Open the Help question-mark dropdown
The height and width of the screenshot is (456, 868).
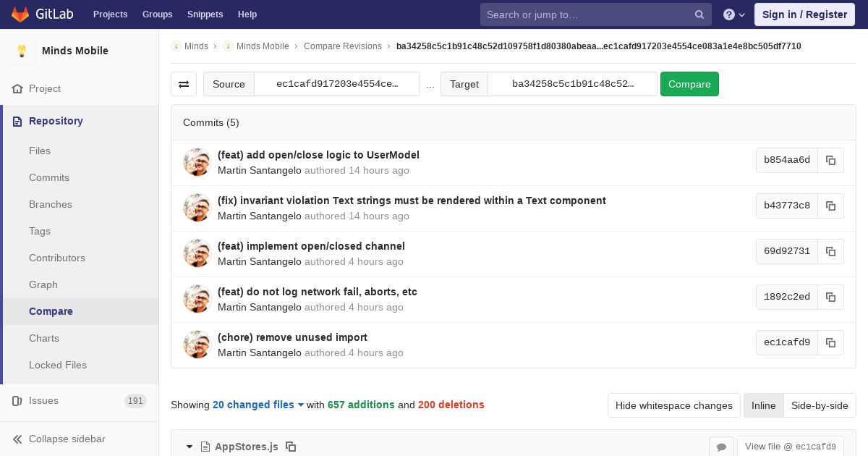pyautogui.click(x=734, y=14)
